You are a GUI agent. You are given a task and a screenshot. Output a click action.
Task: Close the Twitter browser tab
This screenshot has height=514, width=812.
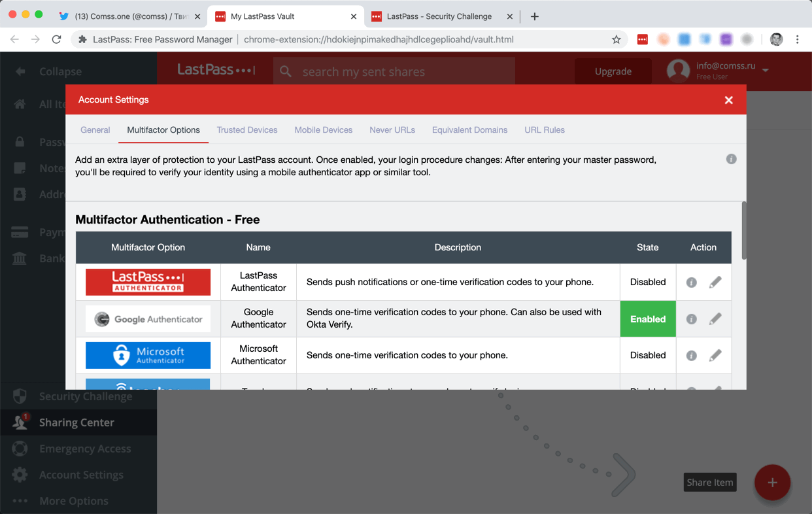197,16
